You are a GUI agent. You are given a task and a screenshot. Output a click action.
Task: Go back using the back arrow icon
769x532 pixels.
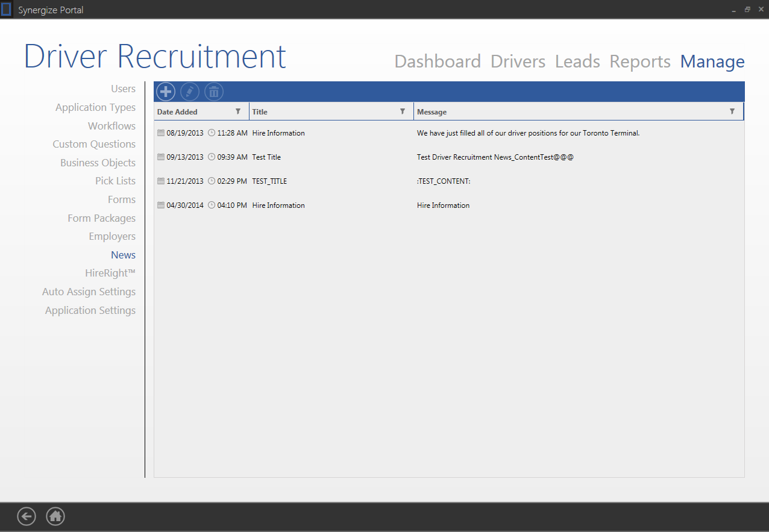pos(27,516)
